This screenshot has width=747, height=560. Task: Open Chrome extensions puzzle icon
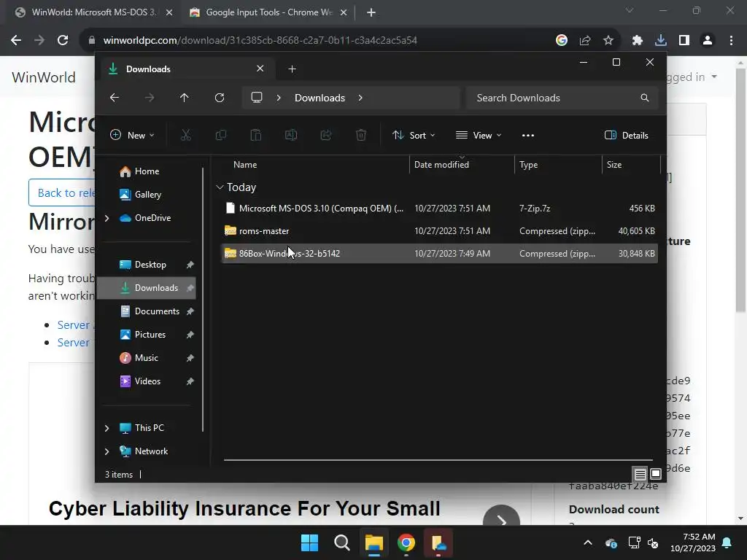638,40
